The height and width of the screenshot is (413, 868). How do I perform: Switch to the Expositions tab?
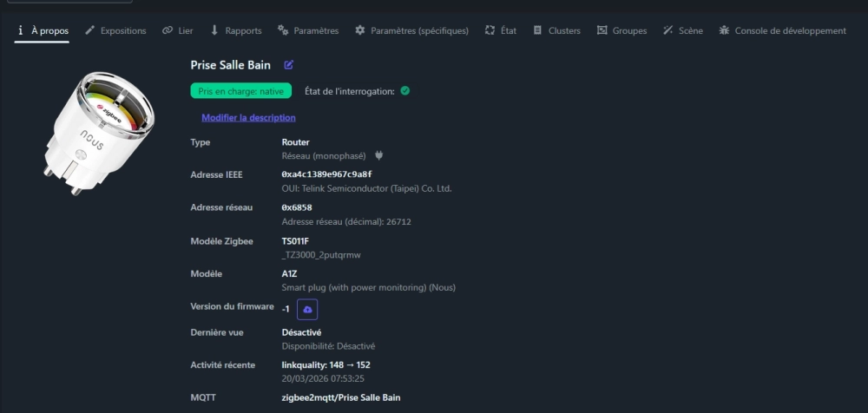pyautogui.click(x=115, y=31)
